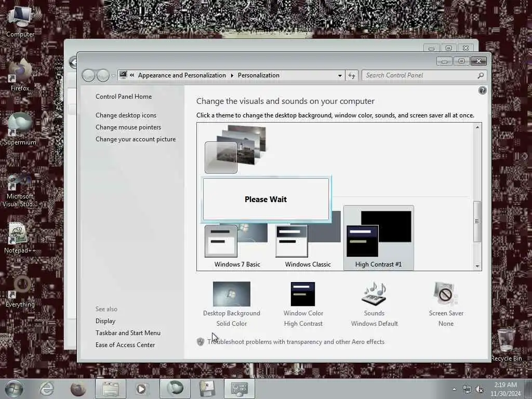532x399 pixels.
Task: Close the background window behind Personalization
Action: (465, 48)
